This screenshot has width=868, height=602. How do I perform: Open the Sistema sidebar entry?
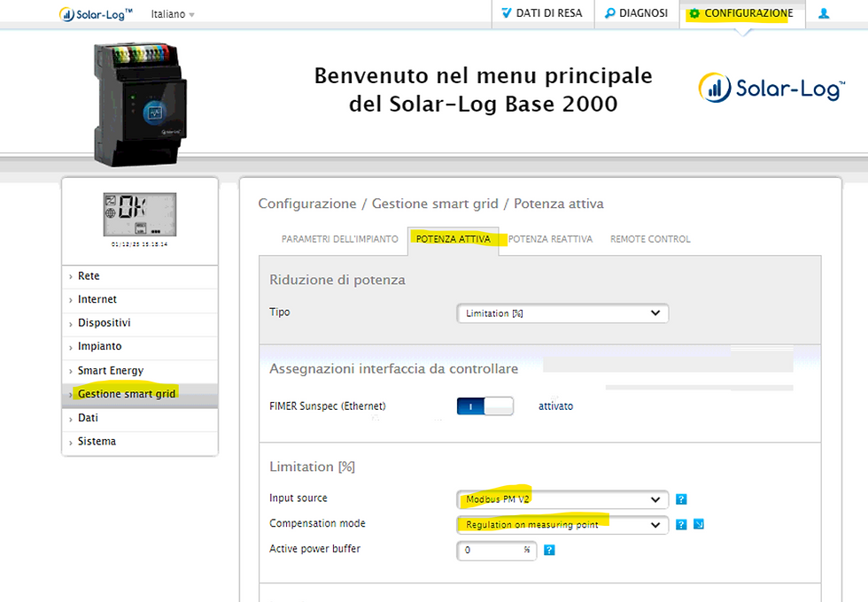tap(140, 442)
